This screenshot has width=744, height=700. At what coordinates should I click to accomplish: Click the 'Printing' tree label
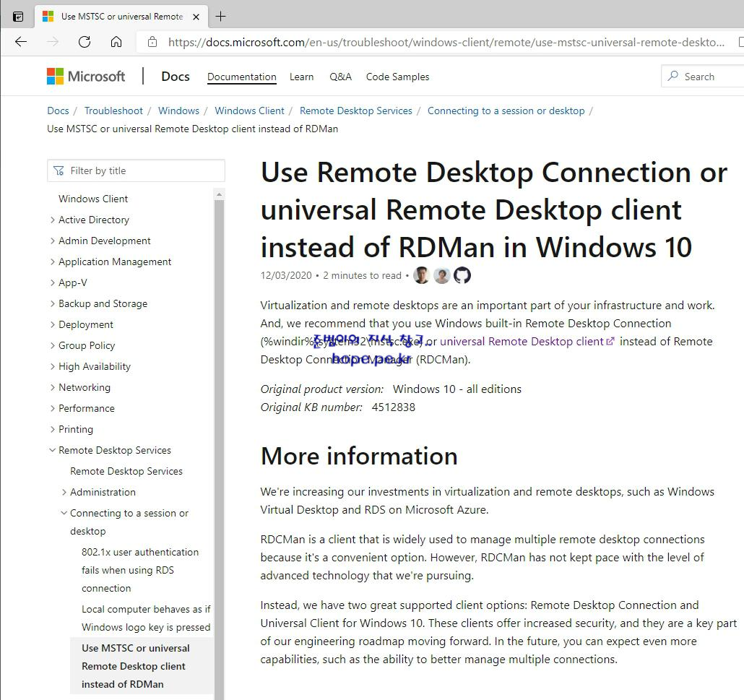(x=75, y=429)
